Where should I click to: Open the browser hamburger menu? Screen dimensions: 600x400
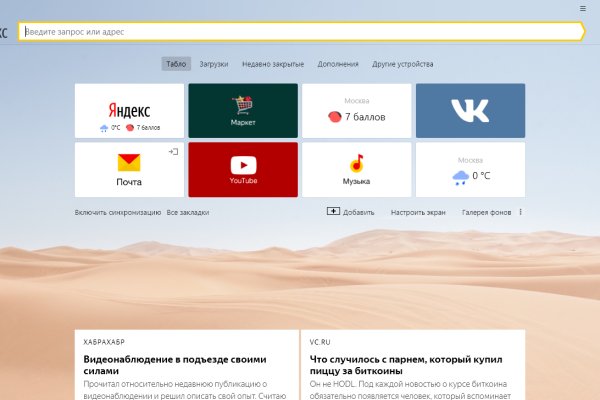pyautogui.click(x=583, y=7)
